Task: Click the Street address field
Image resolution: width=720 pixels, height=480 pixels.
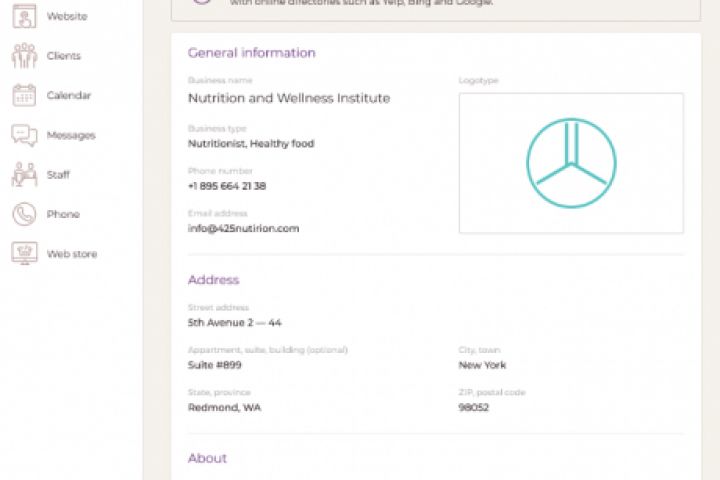Action: click(235, 323)
